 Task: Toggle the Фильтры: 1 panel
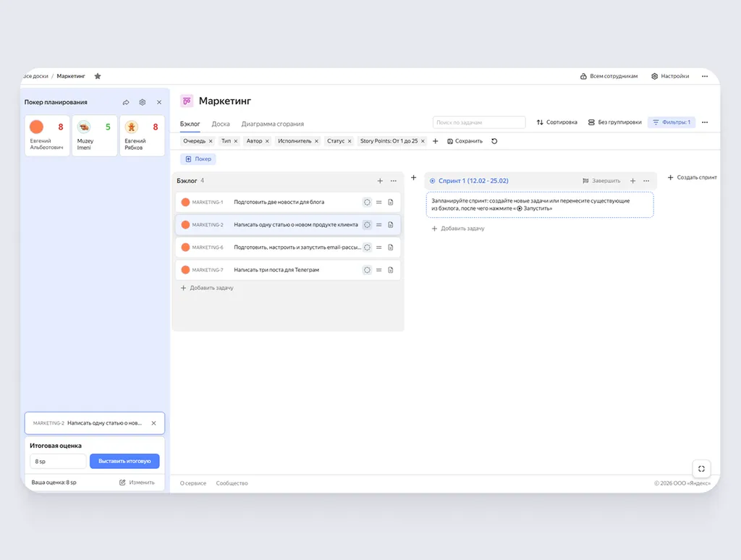coord(672,122)
